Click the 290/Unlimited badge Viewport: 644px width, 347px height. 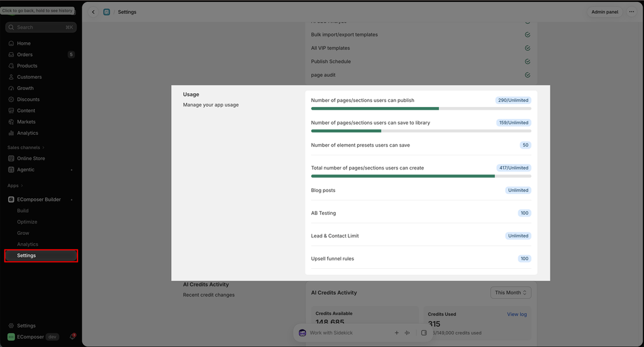513,100
